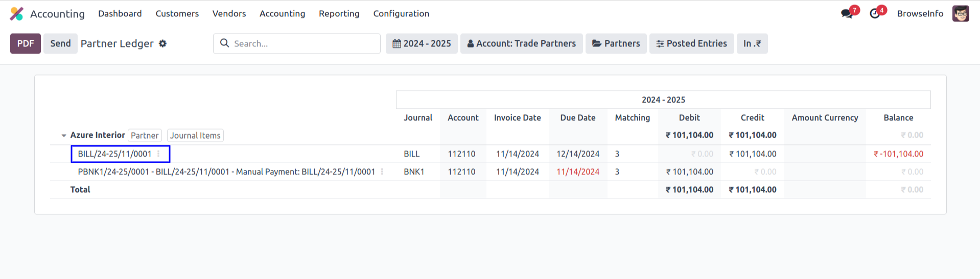Click the BrowseInfo user avatar

pos(961,14)
